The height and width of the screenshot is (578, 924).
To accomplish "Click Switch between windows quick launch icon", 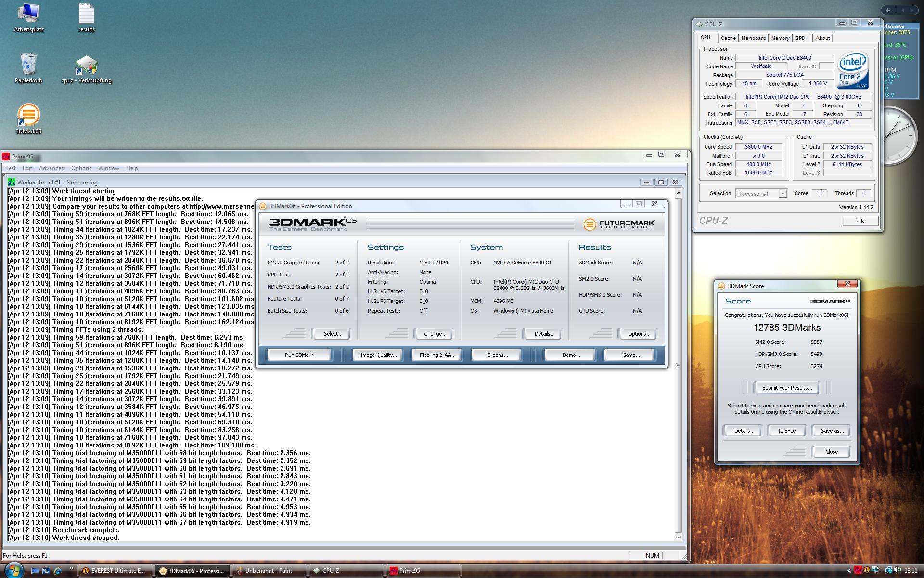I will [x=46, y=571].
